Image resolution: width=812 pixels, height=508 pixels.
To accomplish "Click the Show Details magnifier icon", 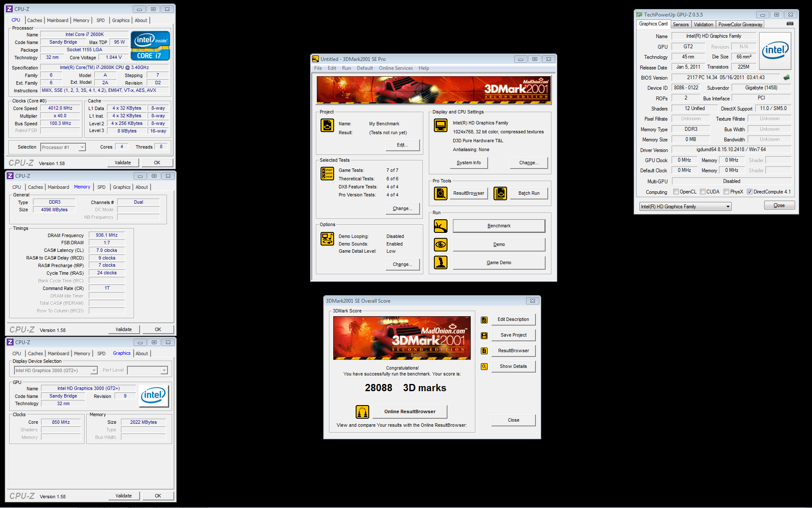I will (x=484, y=367).
